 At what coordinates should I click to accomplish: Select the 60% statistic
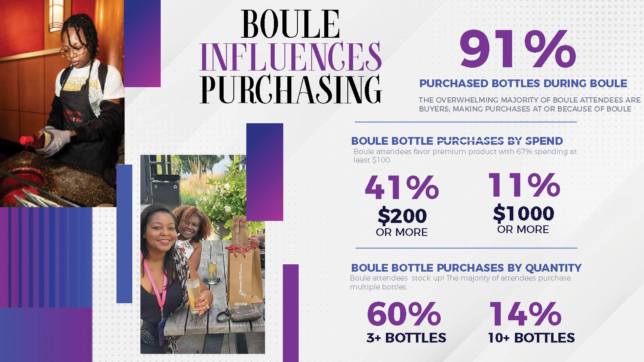pyautogui.click(x=404, y=314)
